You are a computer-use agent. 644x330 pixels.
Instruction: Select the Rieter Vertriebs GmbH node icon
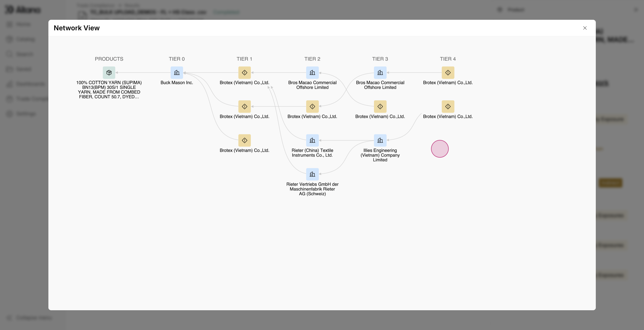pos(312,174)
